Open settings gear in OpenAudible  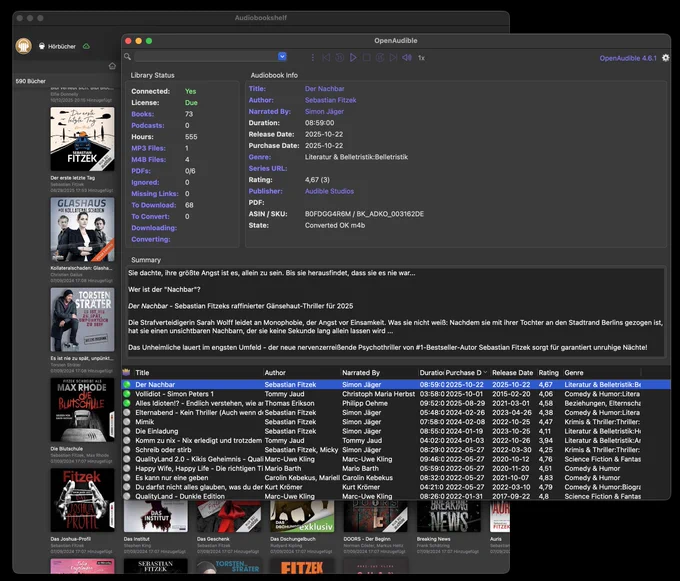[666, 58]
